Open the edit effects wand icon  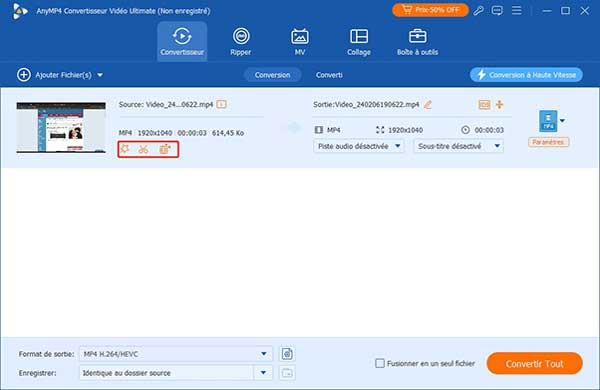click(125, 149)
